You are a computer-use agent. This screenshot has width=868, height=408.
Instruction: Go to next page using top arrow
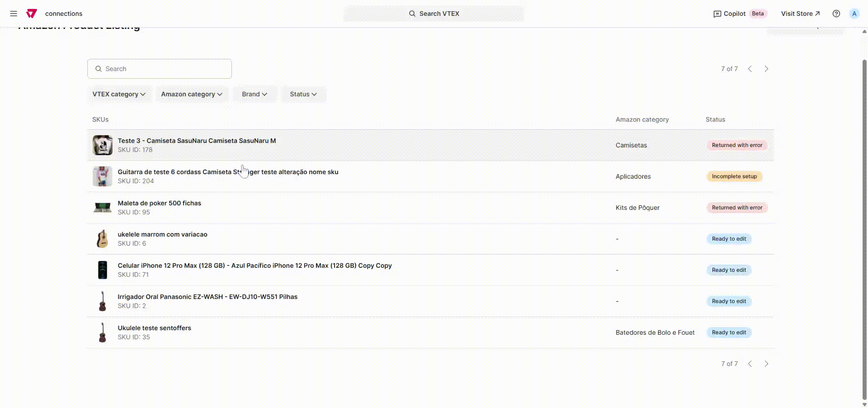(766, 69)
